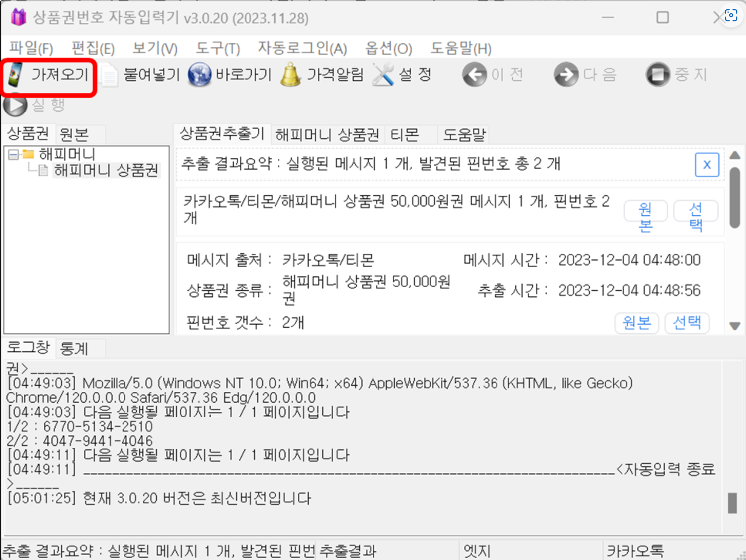Select the 해피머니 상품권 tab
The width and height of the screenshot is (746, 560).
tap(327, 135)
